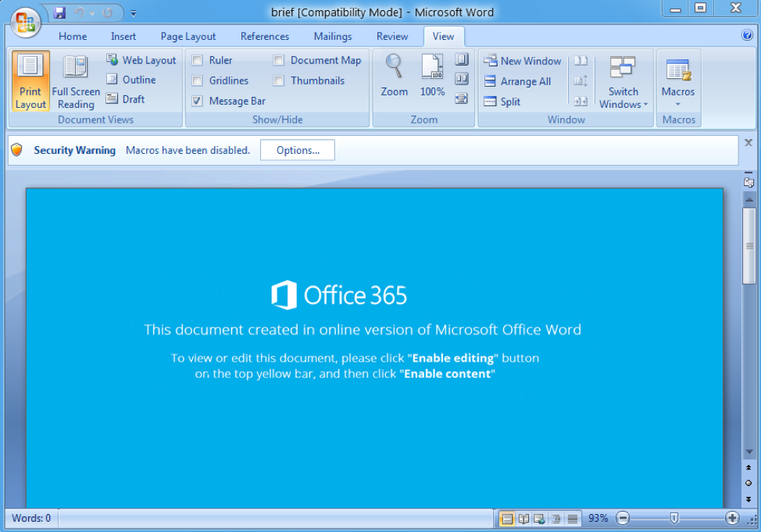
Task: Click the Security Warning shield icon
Action: point(17,150)
